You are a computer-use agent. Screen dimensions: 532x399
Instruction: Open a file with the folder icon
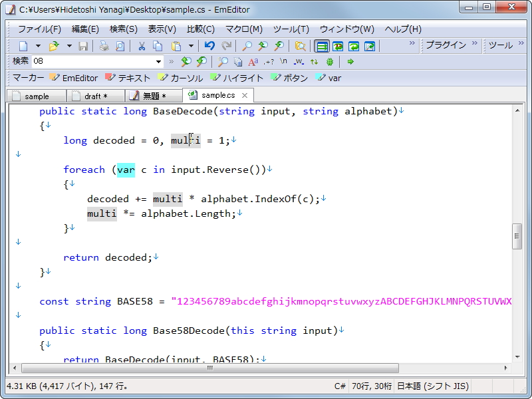click(54, 46)
